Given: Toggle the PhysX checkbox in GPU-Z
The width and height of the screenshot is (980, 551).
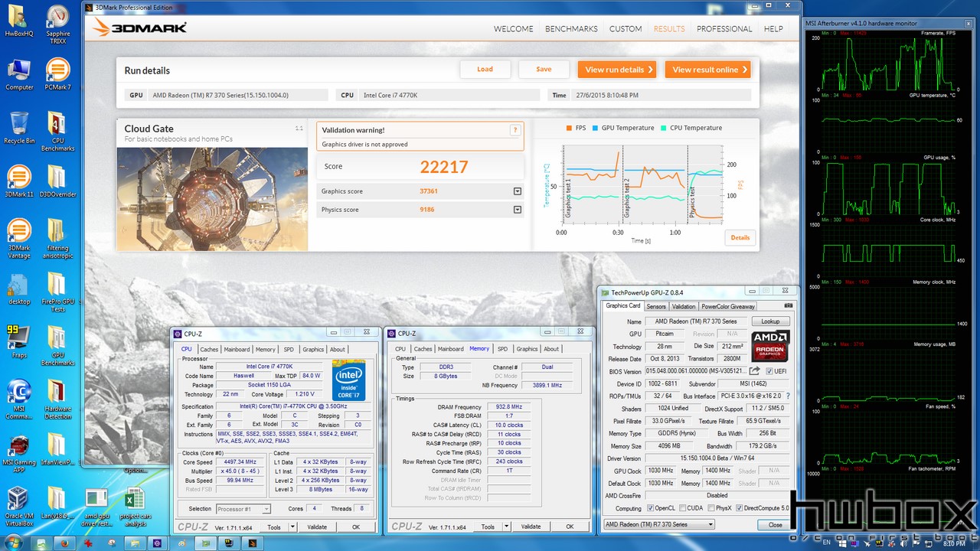Looking at the screenshot, I should pos(713,508).
